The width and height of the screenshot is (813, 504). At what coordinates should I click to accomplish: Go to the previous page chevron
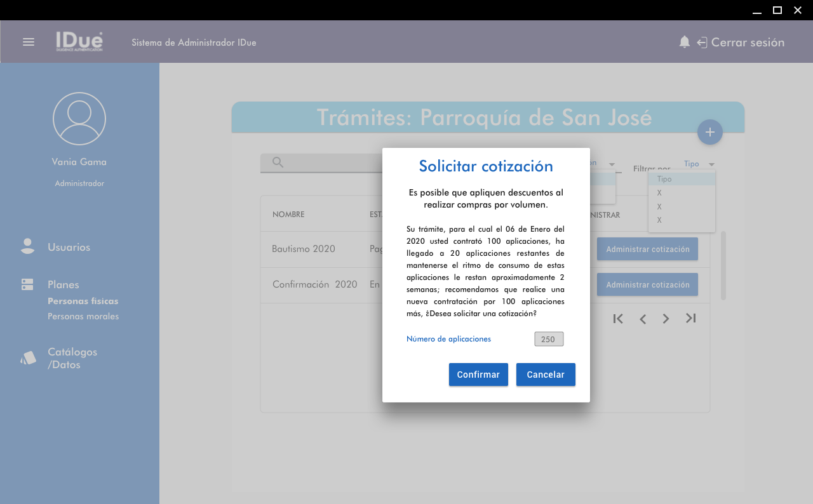[x=643, y=319]
